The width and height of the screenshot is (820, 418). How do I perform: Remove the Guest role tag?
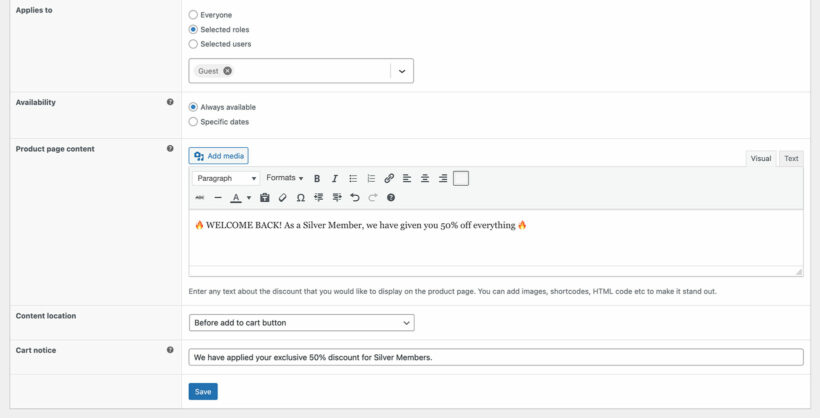tap(227, 71)
